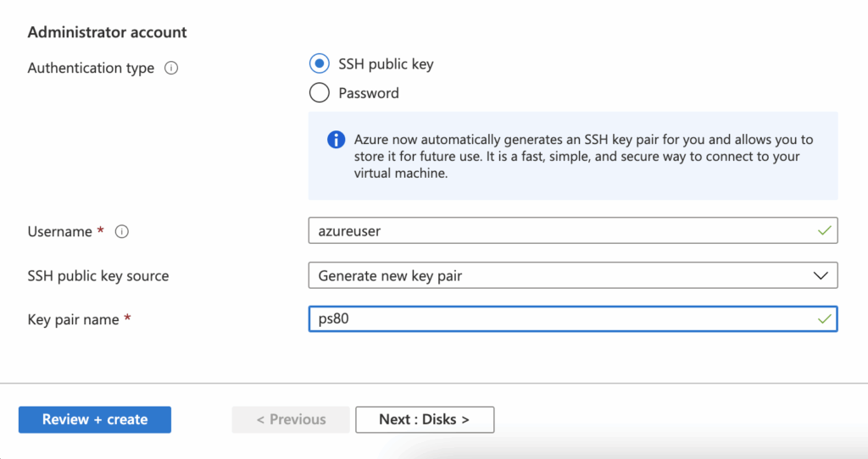Choose the Password authentication radio button
The width and height of the screenshot is (868, 459).
320,93
